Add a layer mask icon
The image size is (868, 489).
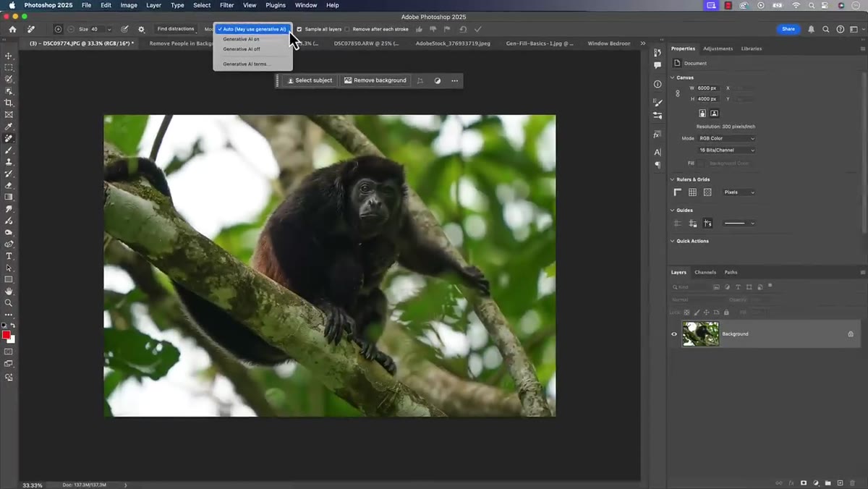click(804, 482)
